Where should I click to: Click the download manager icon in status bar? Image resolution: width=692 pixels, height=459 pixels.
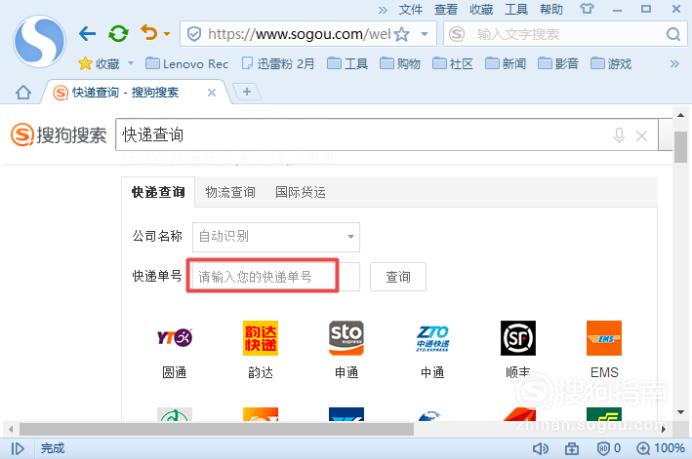572,448
